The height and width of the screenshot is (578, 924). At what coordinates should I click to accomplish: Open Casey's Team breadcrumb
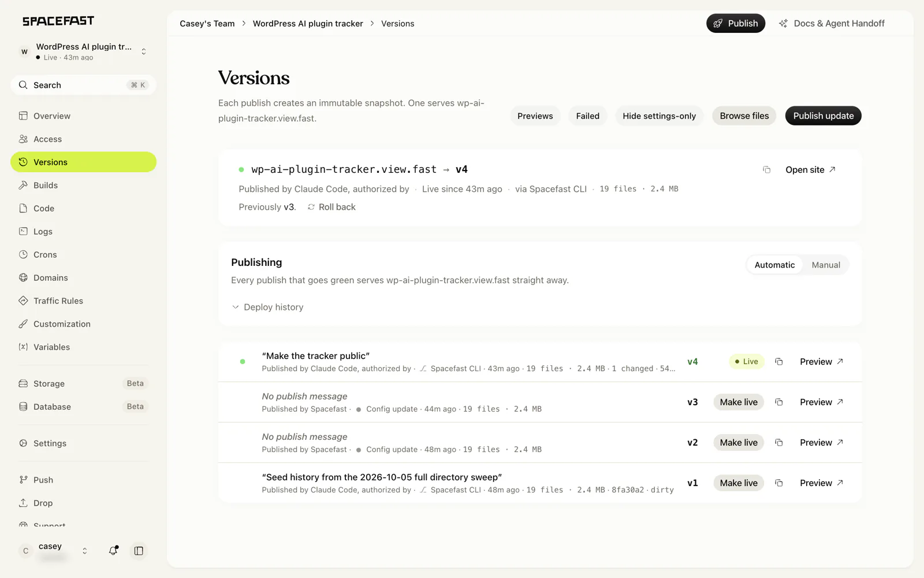pos(207,24)
